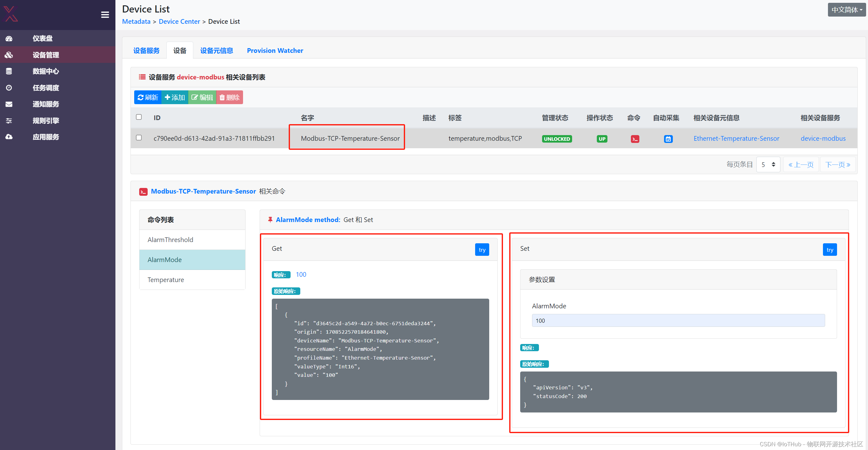Toggle the hamburger sidebar menu icon
The height and width of the screenshot is (450, 868).
[x=105, y=15]
